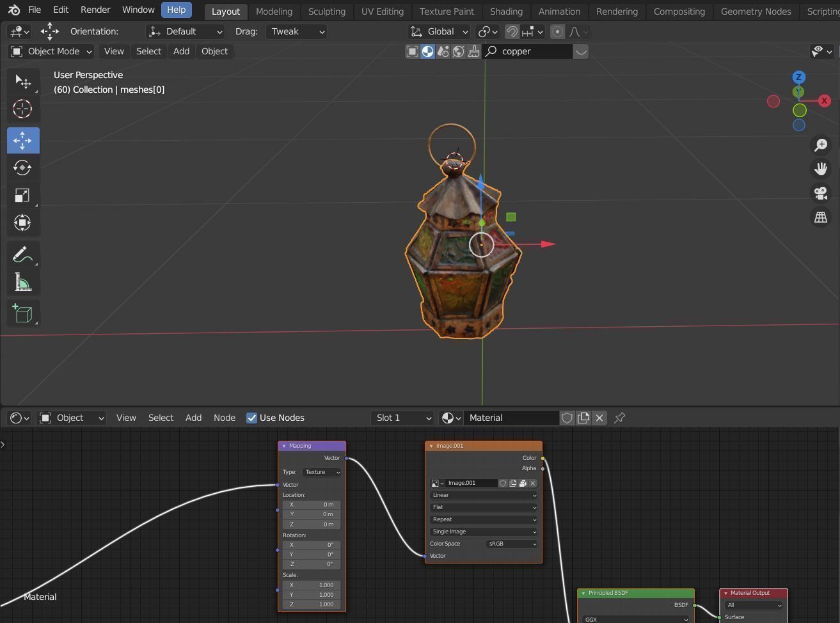Image resolution: width=840 pixels, height=623 pixels.
Task: Select the Measure ruler tool
Action: point(23,282)
